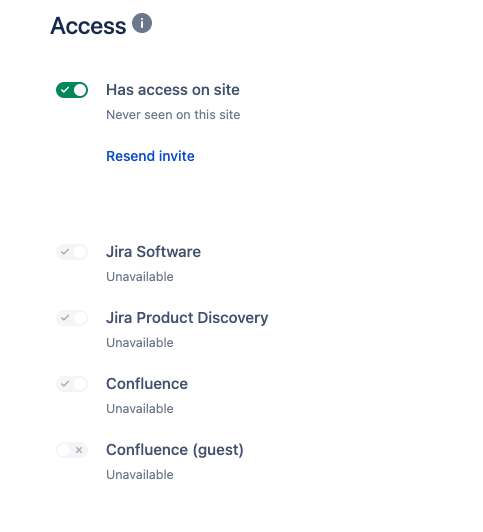The height and width of the screenshot is (532, 483).
Task: Click the Resend invite link
Action: pyautogui.click(x=150, y=156)
